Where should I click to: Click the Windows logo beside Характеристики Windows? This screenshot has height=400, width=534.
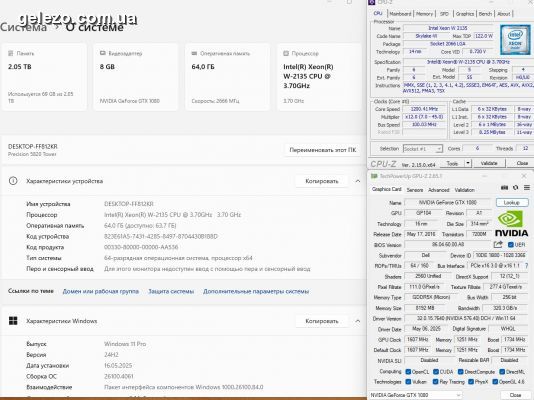tap(13, 321)
